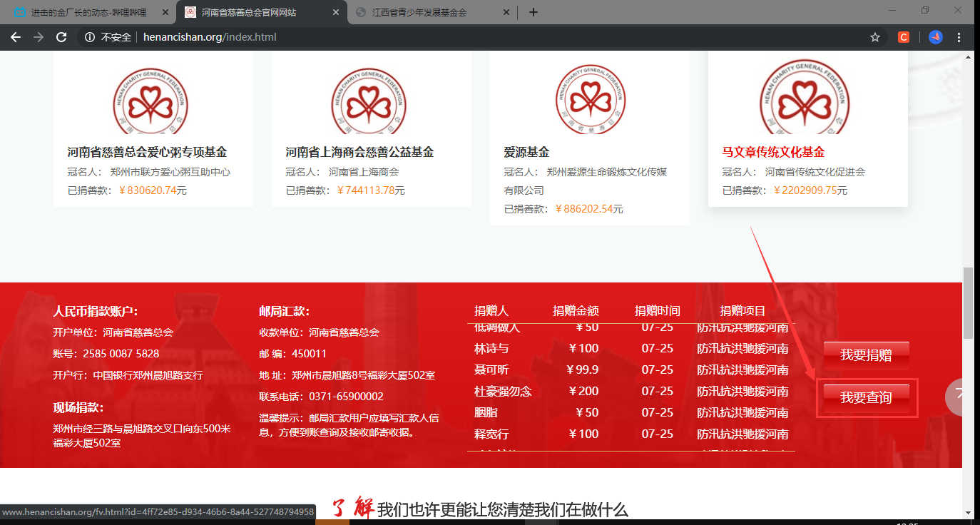
Task: Click amount ￥200 in 杜豪强勿念 row
Action: (x=583, y=392)
